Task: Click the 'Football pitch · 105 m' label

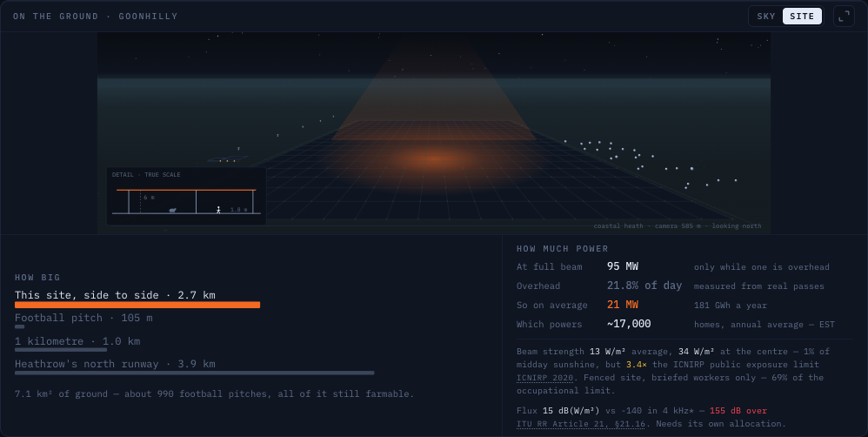Action: coord(83,318)
